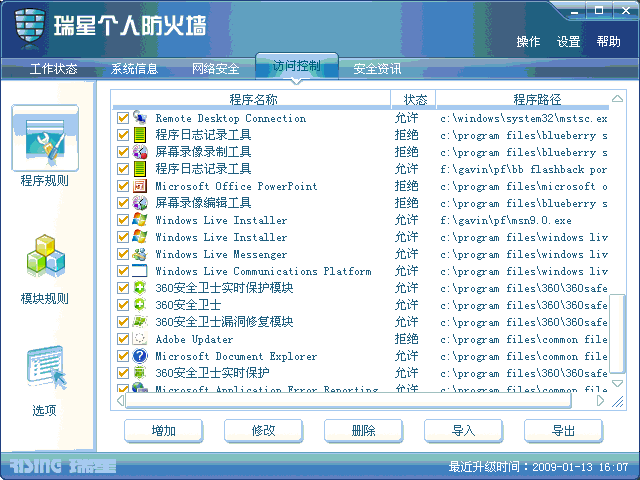
Task: Click the scroll right arrow of rule list
Action: click(x=600, y=400)
